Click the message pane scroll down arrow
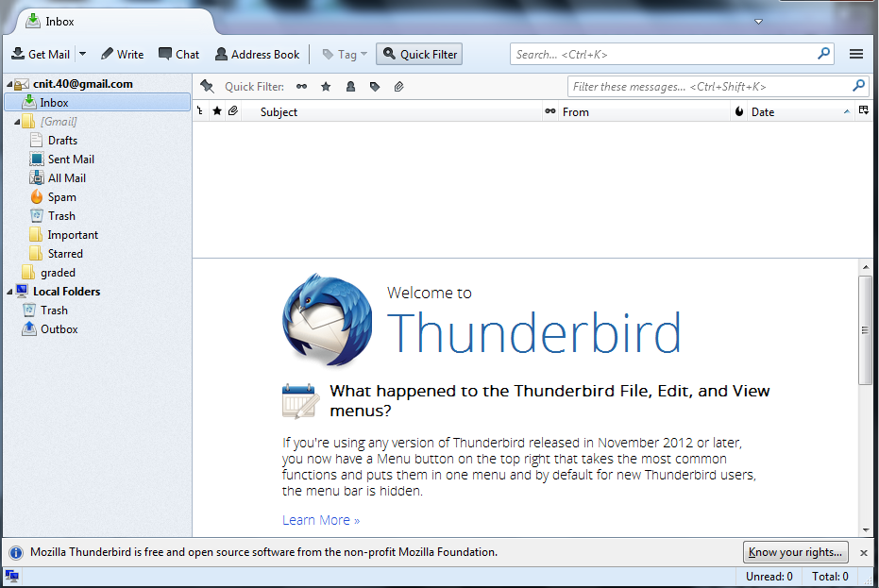879x588 pixels. (866, 529)
